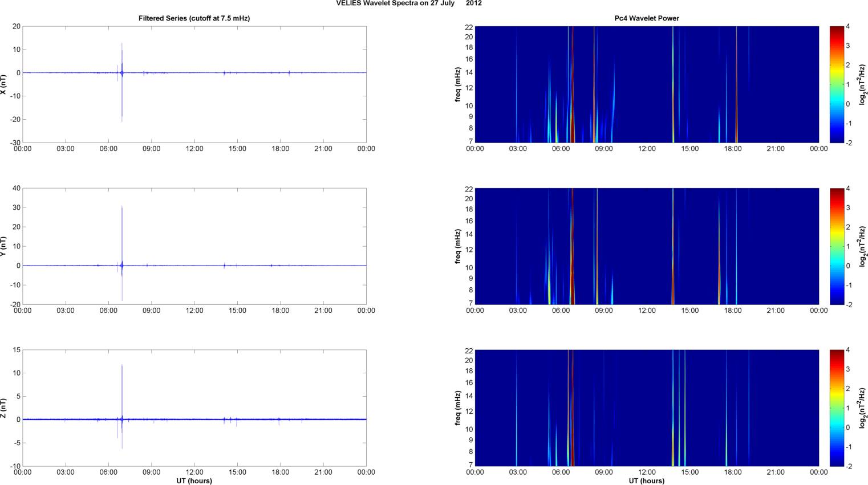Select the Filtered Series plot title
Screen dimensions: 868x485
[x=194, y=18]
